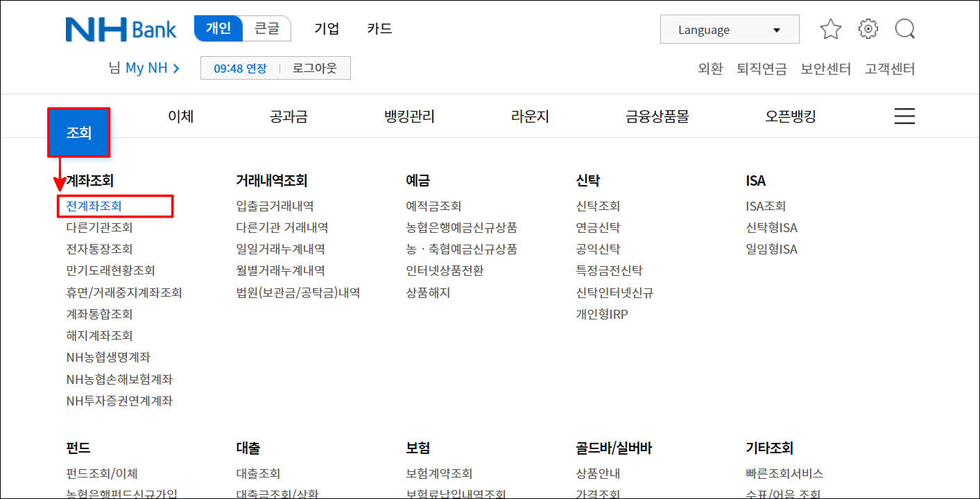Open the 고객센터 link
980x499 pixels.
point(890,69)
